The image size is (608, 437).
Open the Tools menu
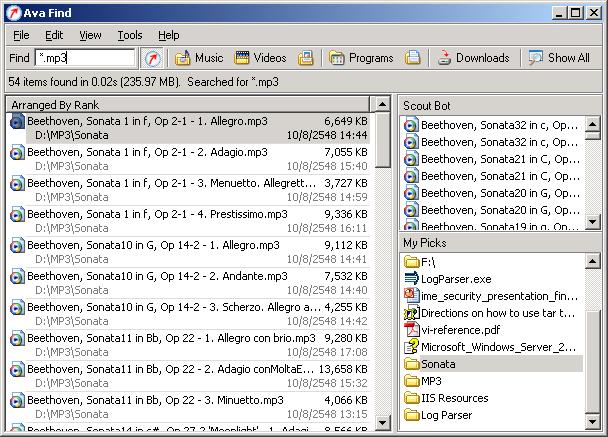[130, 35]
